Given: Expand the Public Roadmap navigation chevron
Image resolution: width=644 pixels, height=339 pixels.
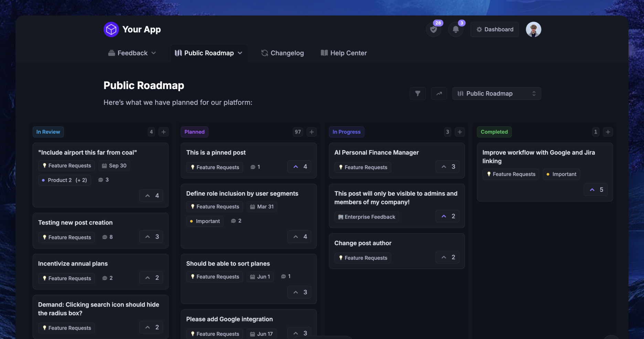Looking at the screenshot, I should [x=240, y=53].
